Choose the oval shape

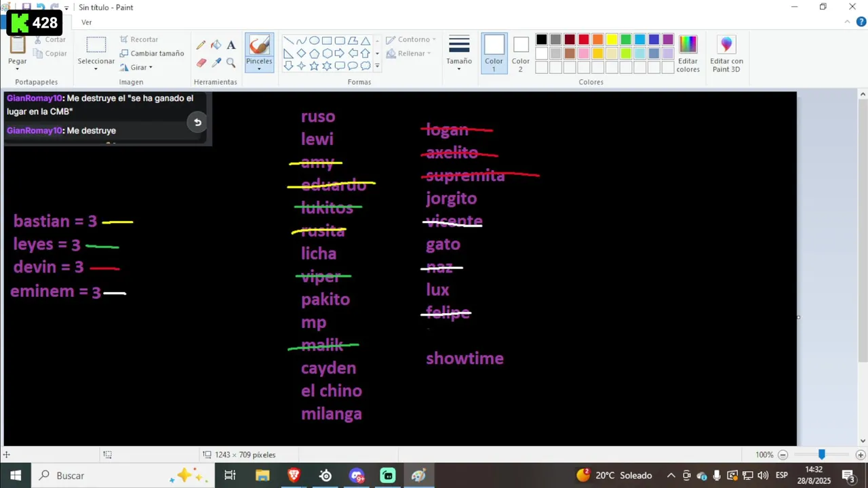coord(314,41)
